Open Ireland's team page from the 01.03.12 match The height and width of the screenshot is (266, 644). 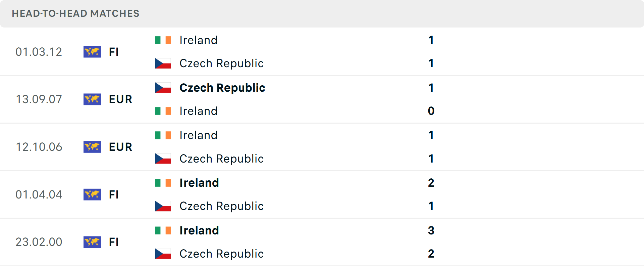pyautogui.click(x=198, y=40)
